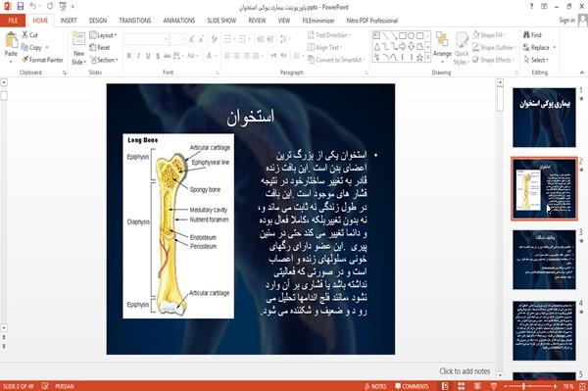Increase font size with the larger A icon
This screenshot has width=588, height=391.
pos(192,39)
